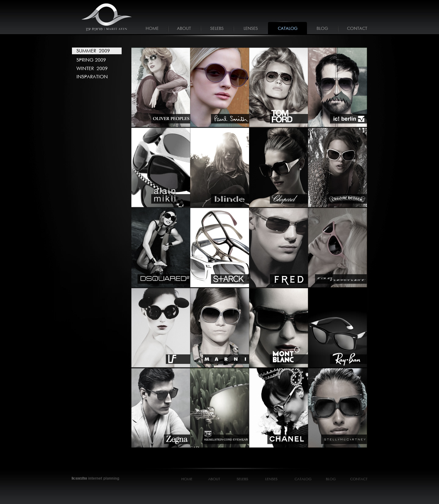Select the SPRING 2009 collection
The image size is (439, 504).
pos(91,60)
